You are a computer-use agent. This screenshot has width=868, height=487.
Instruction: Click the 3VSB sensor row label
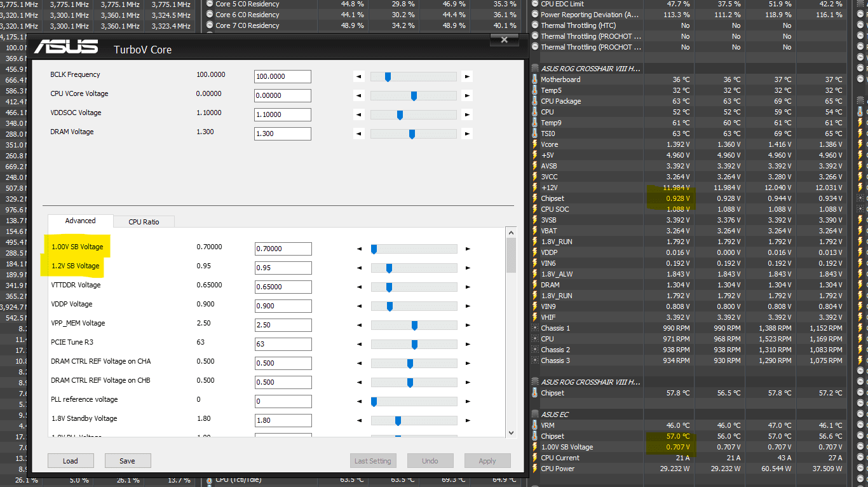(x=549, y=220)
